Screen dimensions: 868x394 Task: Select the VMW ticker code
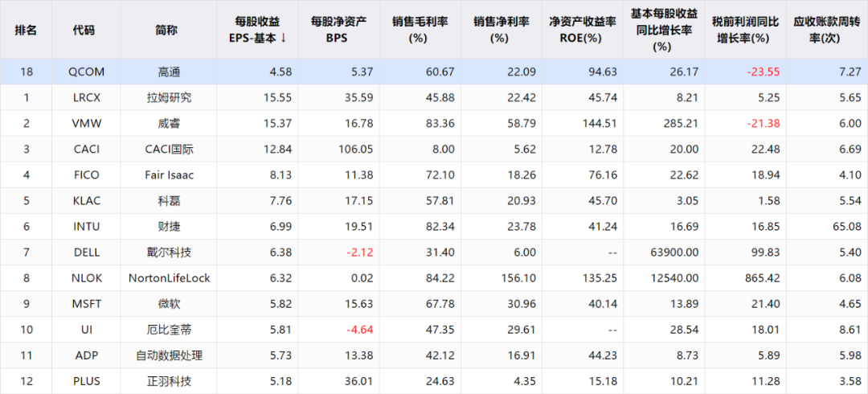(86, 124)
